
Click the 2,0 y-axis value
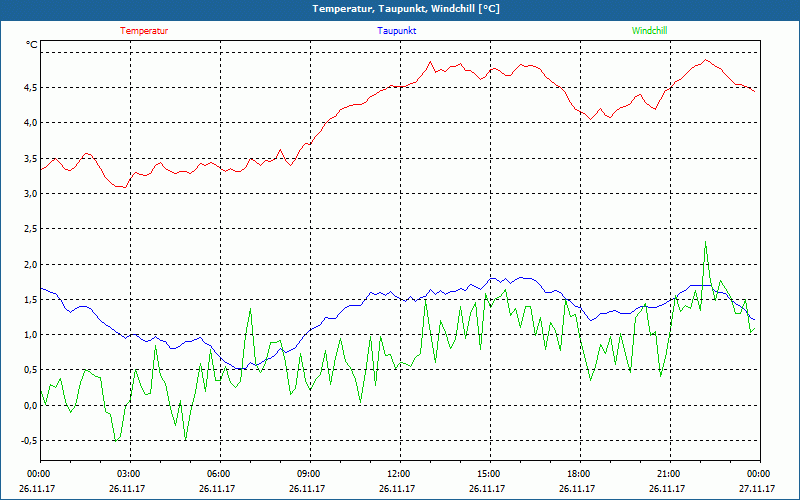31,264
